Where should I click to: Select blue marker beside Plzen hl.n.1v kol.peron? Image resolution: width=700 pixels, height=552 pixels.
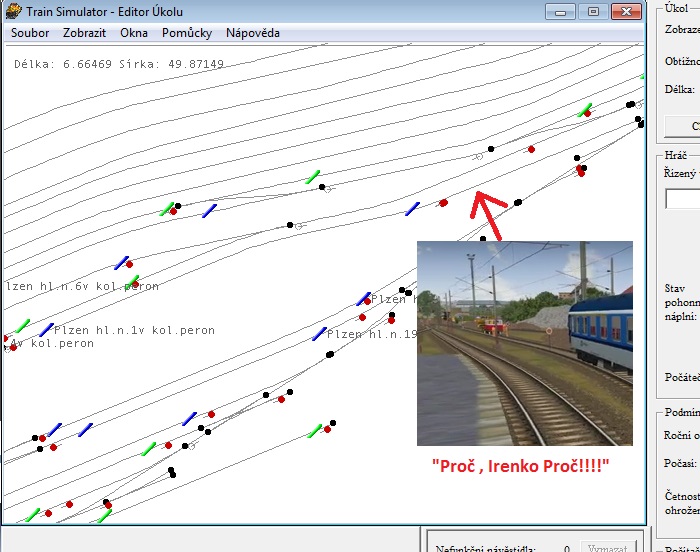[46, 330]
